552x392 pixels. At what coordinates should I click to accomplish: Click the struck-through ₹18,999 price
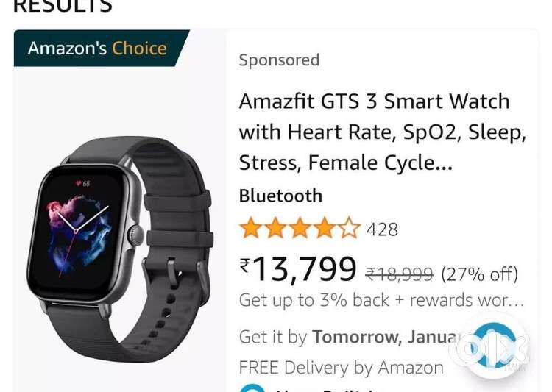click(x=399, y=274)
